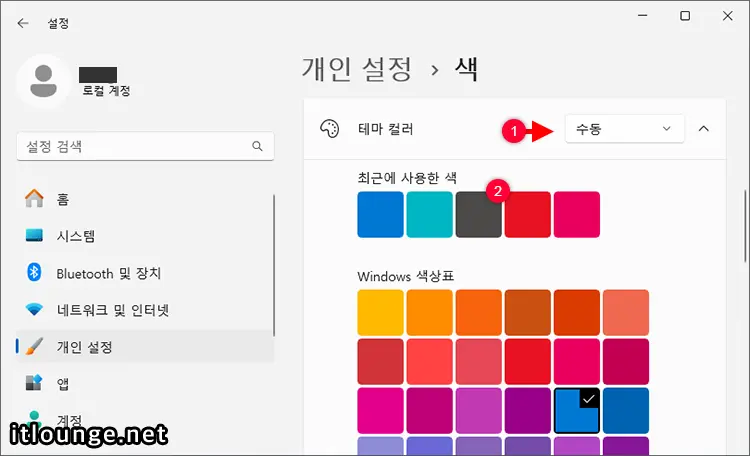Select the rust brown-orange swatch
The width and height of the screenshot is (750, 456).
click(528, 312)
